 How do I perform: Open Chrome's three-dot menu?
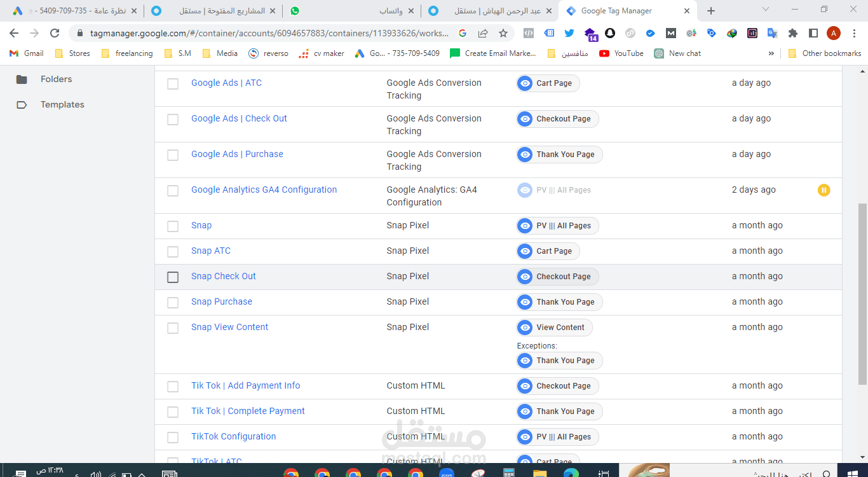click(x=854, y=33)
